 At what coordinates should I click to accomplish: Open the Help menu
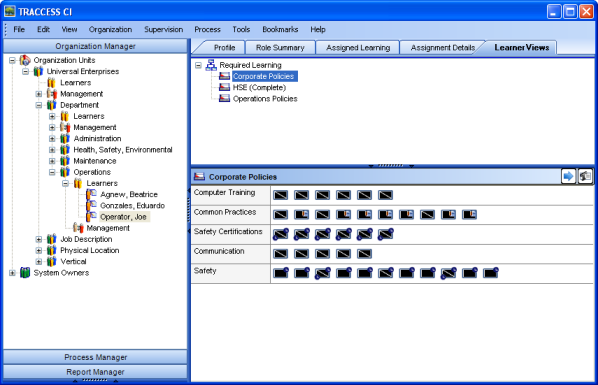tap(318, 29)
